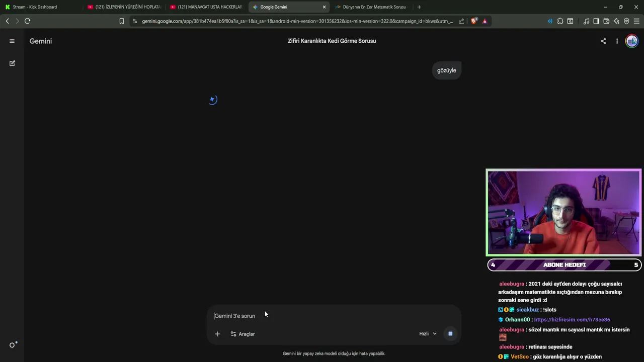Click the blue media casting waves icon
Image resolution: width=644 pixels, height=362 pixels.
(549, 21)
